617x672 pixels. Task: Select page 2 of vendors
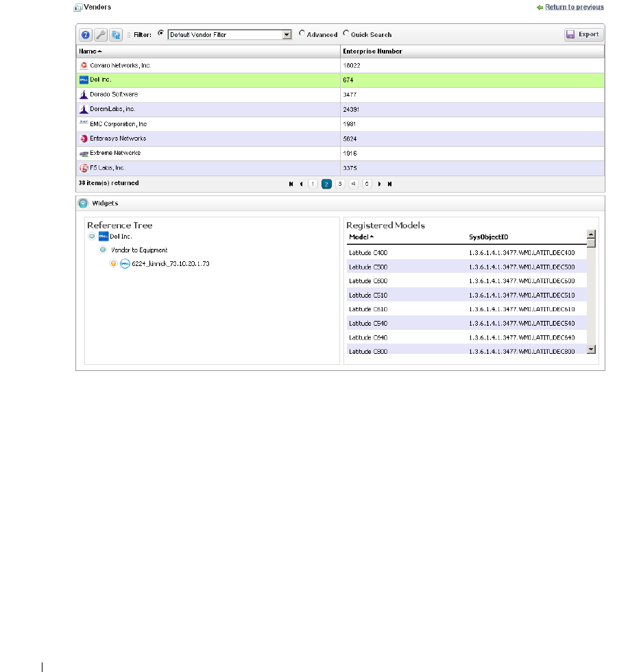point(326,184)
